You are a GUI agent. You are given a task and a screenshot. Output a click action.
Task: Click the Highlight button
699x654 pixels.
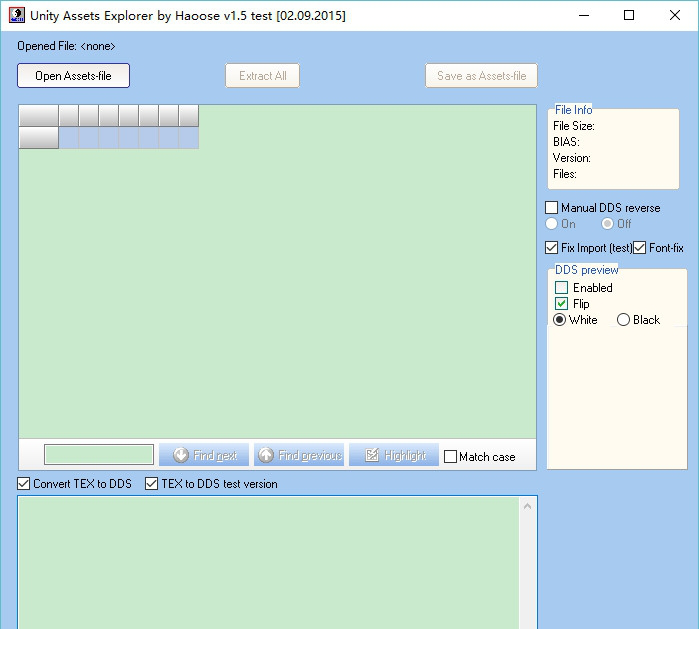click(x=394, y=455)
